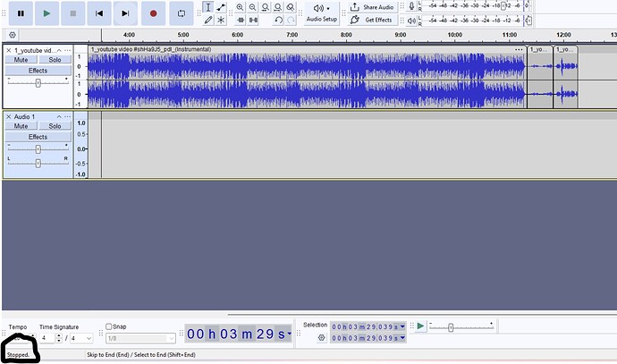Open Effects for the Audio 1 track
The width and height of the screenshot is (617, 364).
pyautogui.click(x=38, y=137)
